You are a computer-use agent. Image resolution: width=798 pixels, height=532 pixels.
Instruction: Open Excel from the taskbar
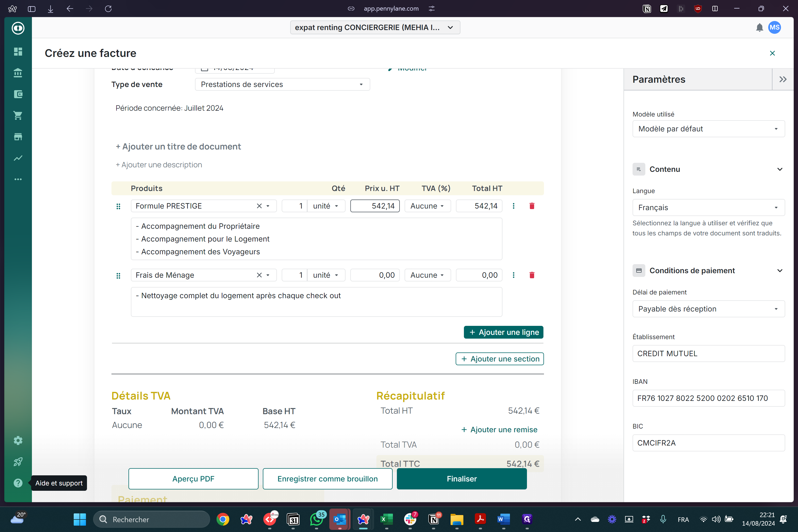386,519
